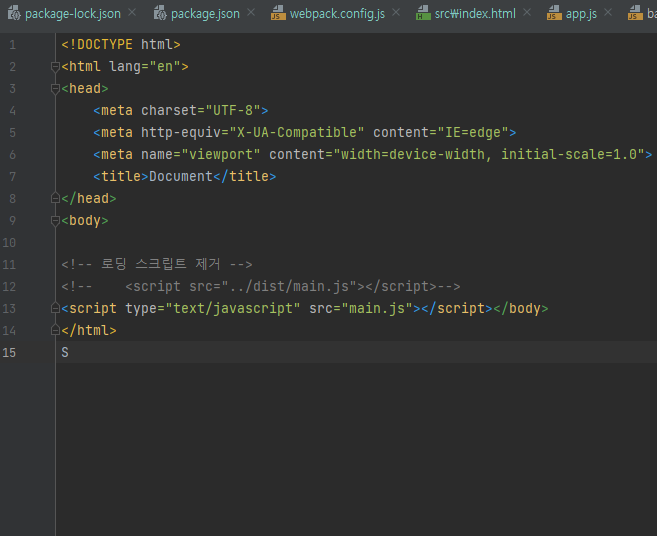Click the closing </html> tag
The width and height of the screenshot is (657, 536).
[x=88, y=330]
